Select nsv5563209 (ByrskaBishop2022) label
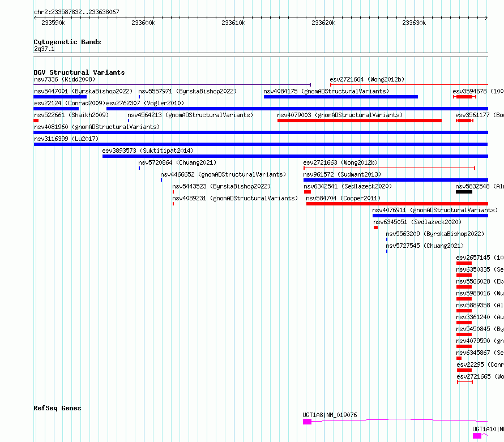 coord(435,234)
